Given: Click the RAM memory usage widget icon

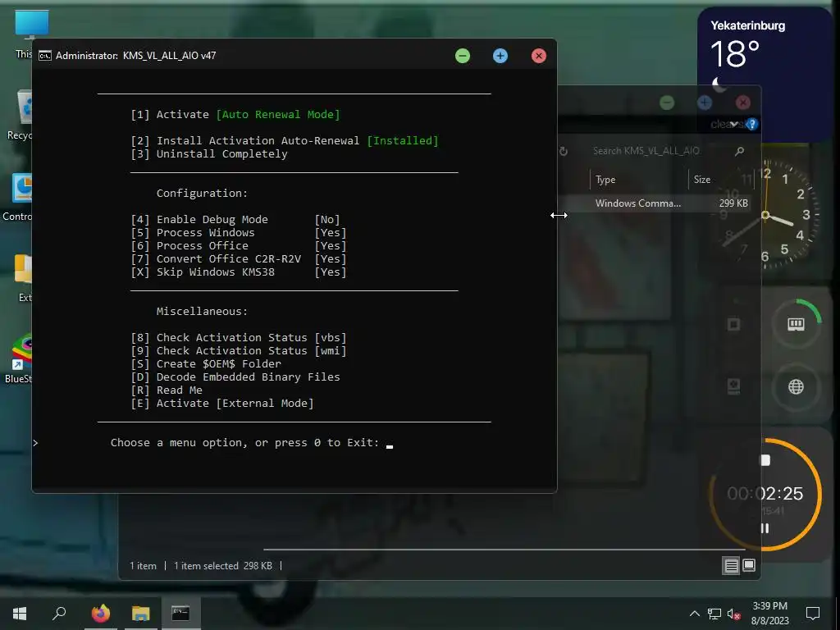Looking at the screenshot, I should [796, 323].
